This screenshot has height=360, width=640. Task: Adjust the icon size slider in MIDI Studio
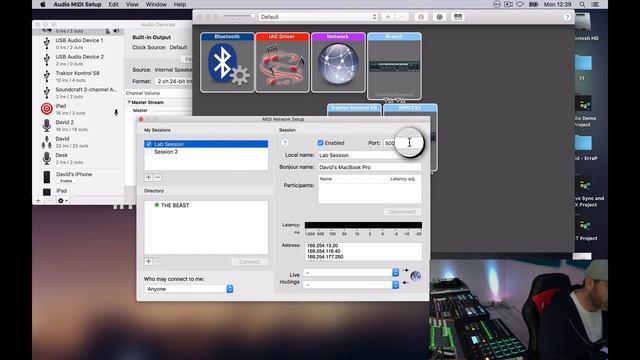[x=239, y=16]
